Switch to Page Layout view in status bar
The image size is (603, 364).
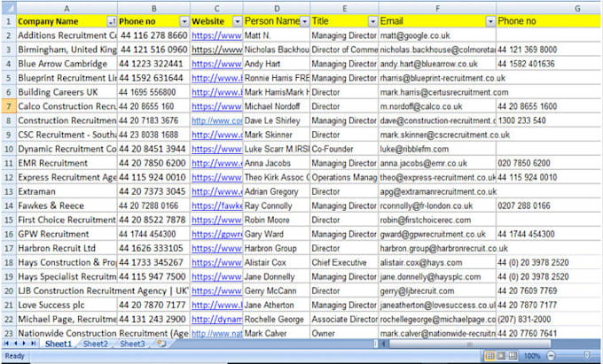click(x=501, y=356)
